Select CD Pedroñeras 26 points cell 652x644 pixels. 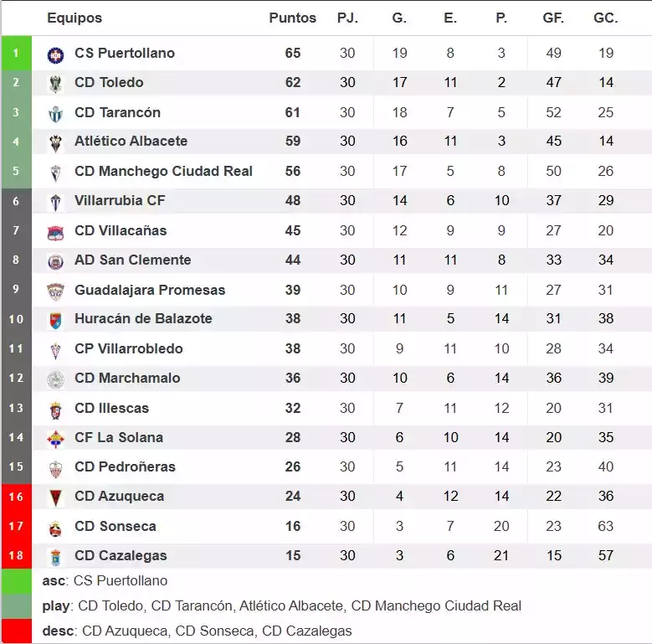tap(292, 466)
